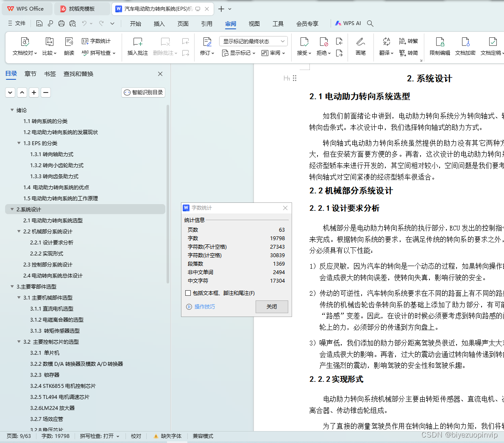Click 字数: 19798 in status bar
Image resolution: width=504 pixels, height=443 pixels.
point(55,436)
